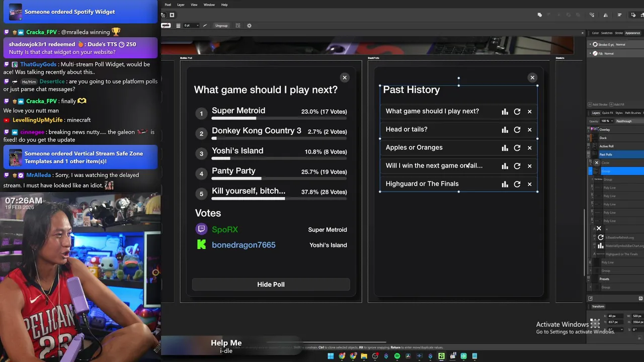Click the Windows Start button on taskbar

(331, 356)
